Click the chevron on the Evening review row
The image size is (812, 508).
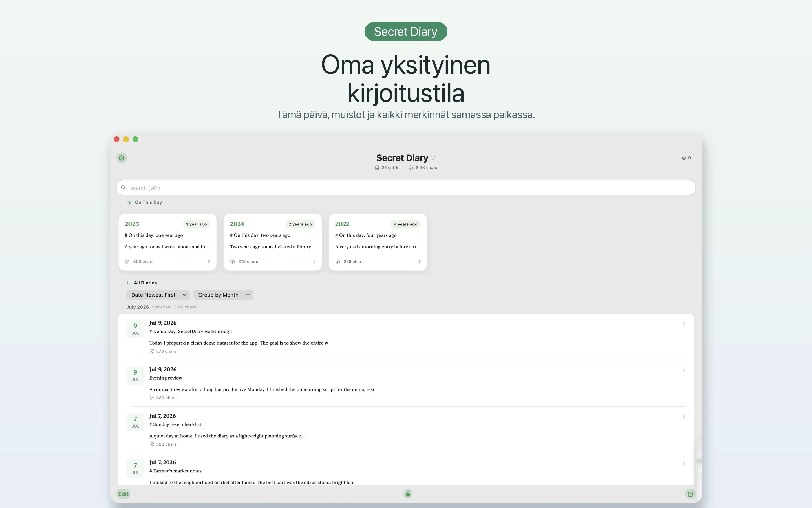684,370
